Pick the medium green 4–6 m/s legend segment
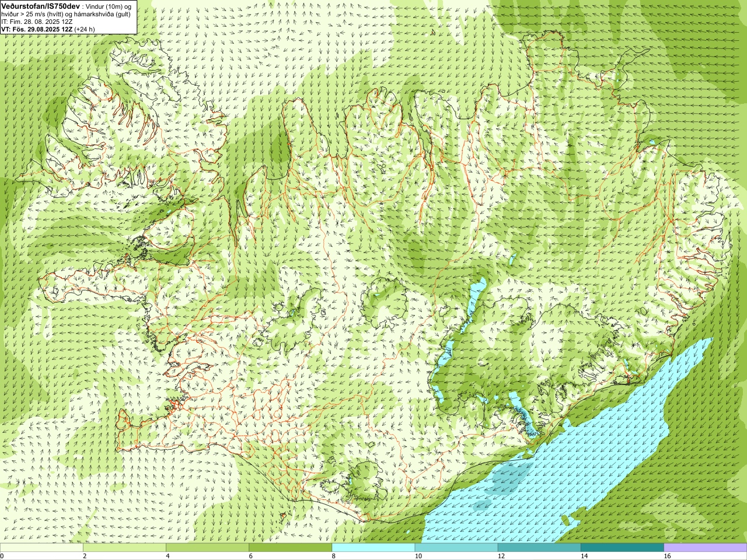 pos(207,548)
